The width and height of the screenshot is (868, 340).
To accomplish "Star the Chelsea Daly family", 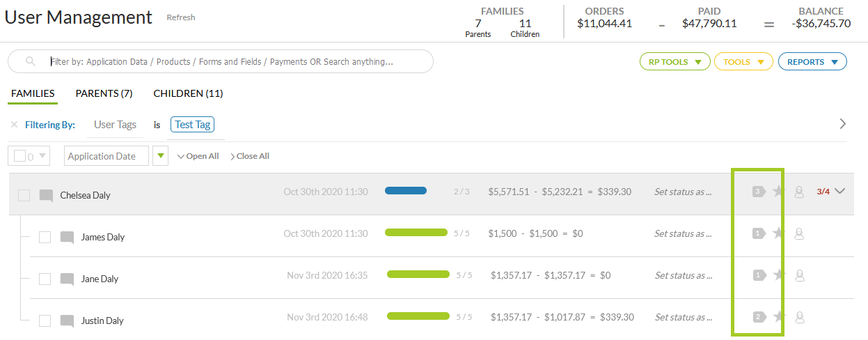I will pos(779,192).
